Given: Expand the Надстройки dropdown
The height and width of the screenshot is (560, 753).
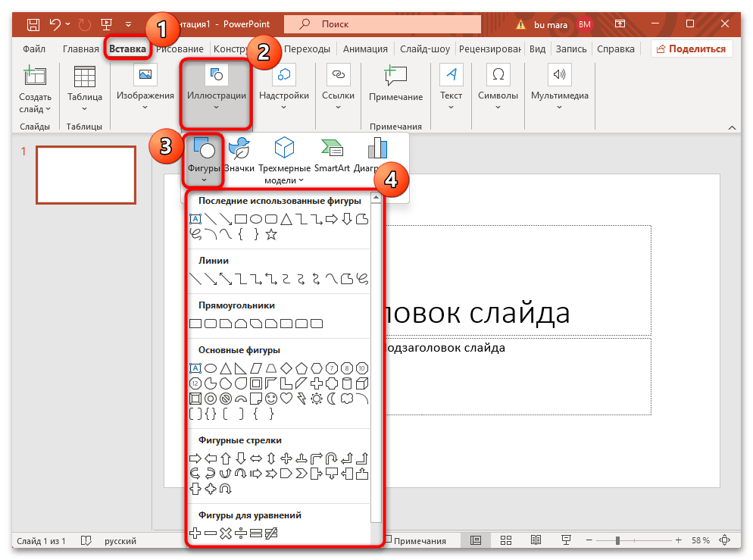Looking at the screenshot, I should [x=283, y=108].
